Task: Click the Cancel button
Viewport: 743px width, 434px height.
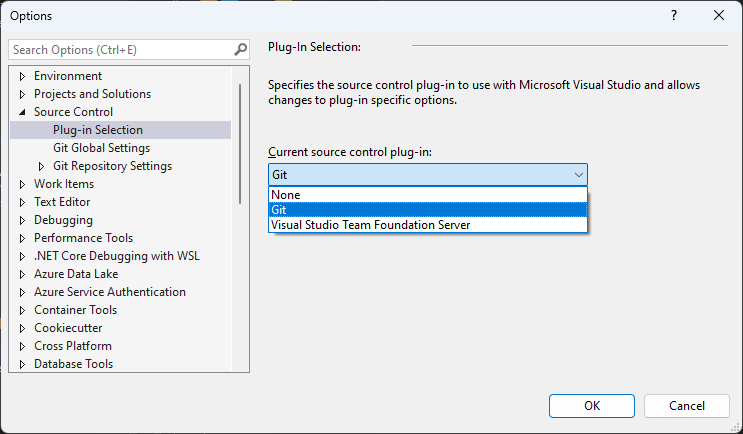Action: pyautogui.click(x=686, y=406)
